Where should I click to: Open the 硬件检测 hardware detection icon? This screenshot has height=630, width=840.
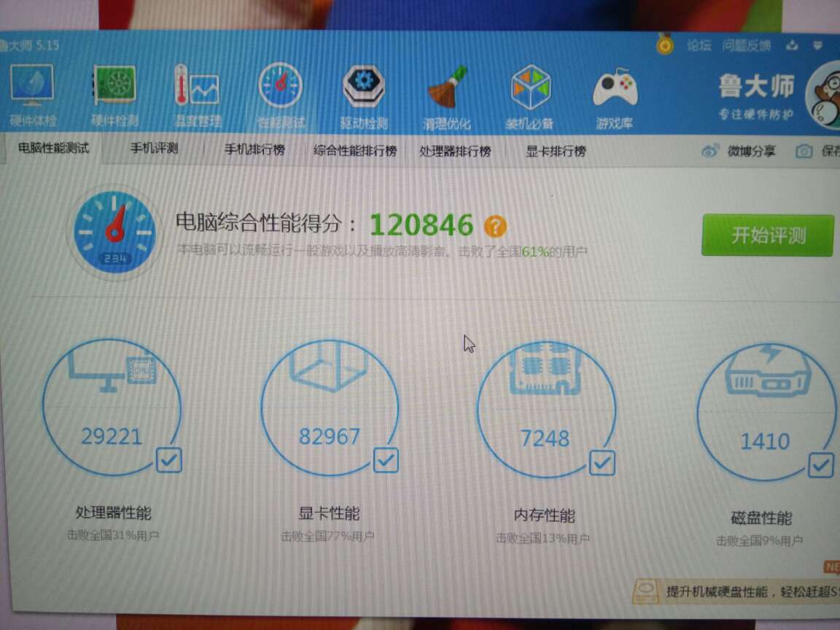click(x=114, y=85)
